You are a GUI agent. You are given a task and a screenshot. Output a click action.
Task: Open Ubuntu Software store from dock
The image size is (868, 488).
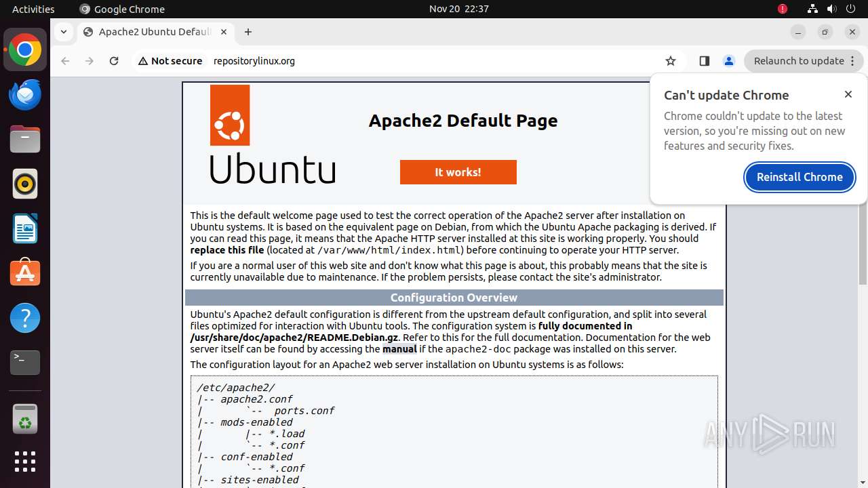coord(25,273)
